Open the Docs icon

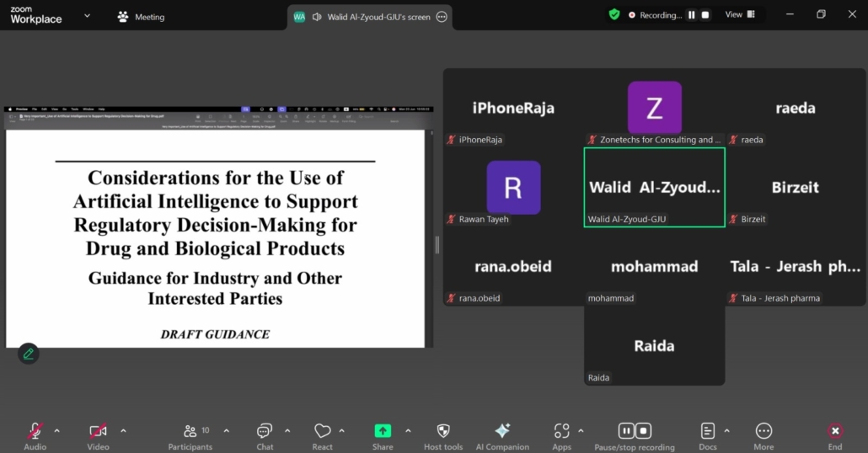coord(708,431)
